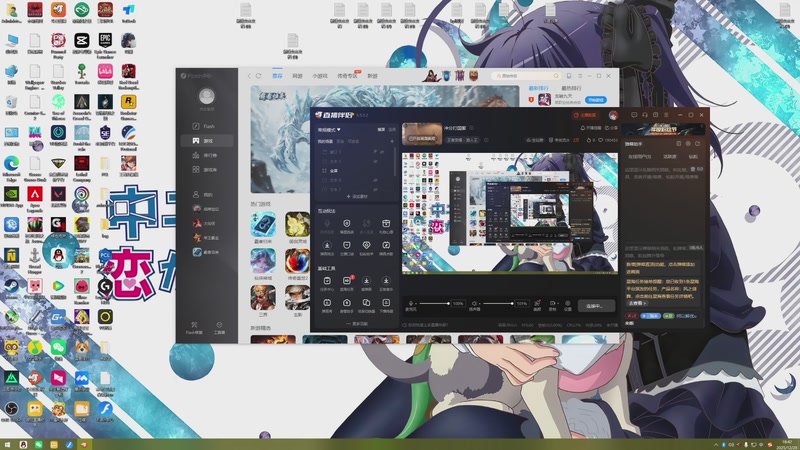Open 工具箱 at Flash中心 sidebar bottom

click(219, 328)
